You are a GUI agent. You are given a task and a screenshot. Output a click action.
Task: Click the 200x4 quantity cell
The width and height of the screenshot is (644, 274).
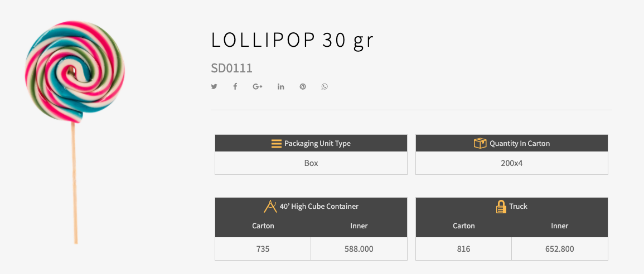tap(512, 163)
